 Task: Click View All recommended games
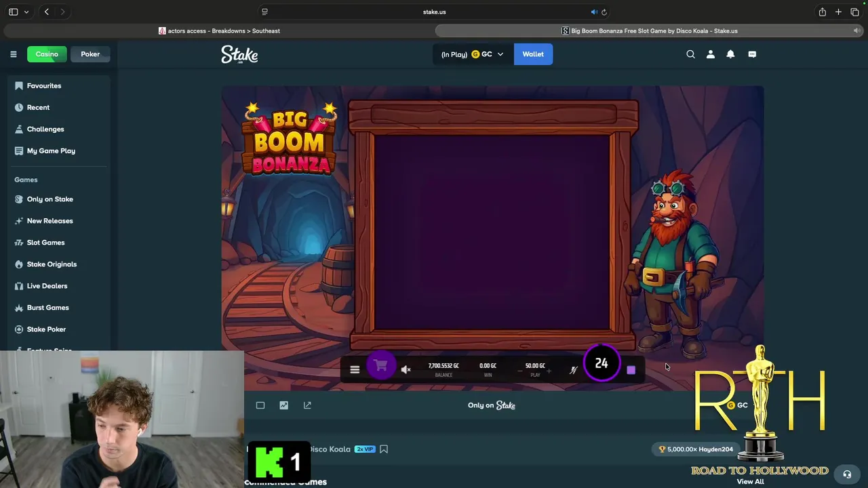(750, 481)
